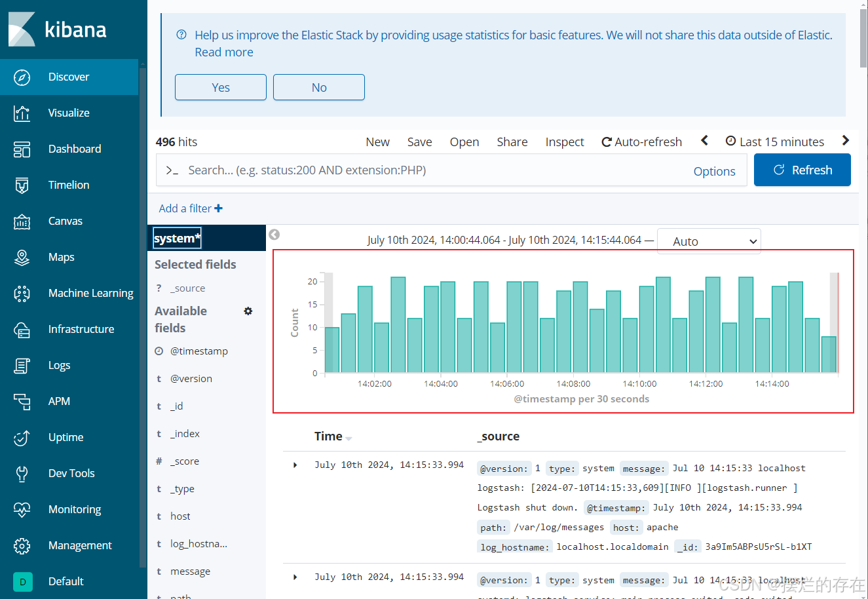Screen dimensions: 868x599
Task: Select the _id field
Action: tap(177, 406)
